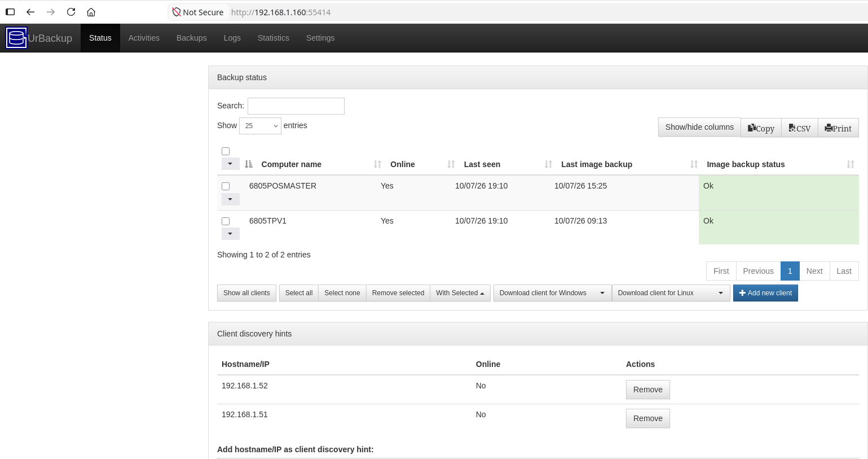Go back using the browser back arrow
Viewport: 868px width, 459px height.
pos(30,12)
